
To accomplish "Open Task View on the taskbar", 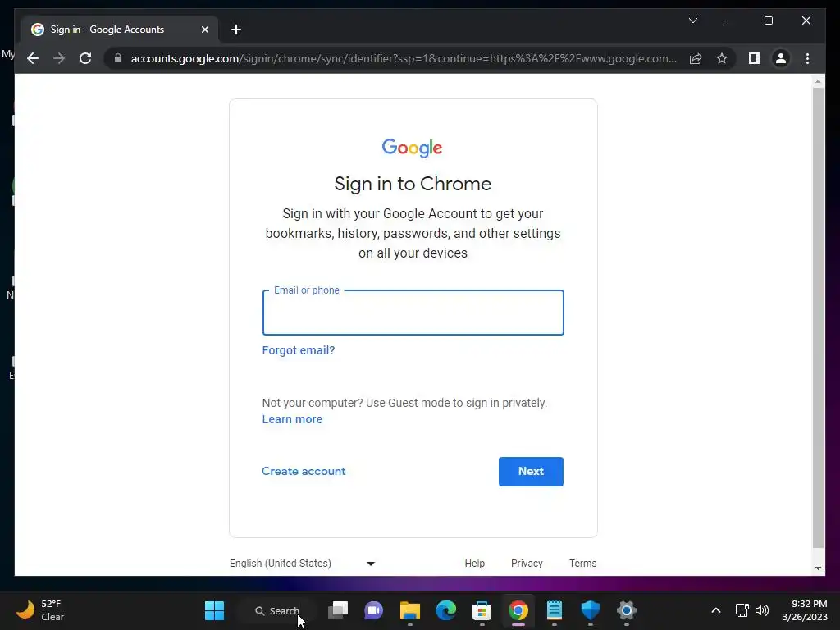I will tap(338, 610).
